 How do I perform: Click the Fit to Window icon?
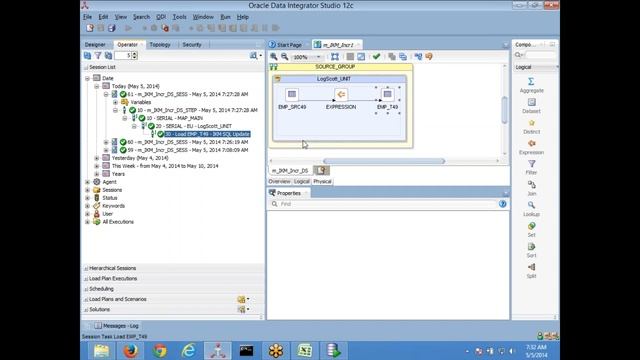point(335,57)
